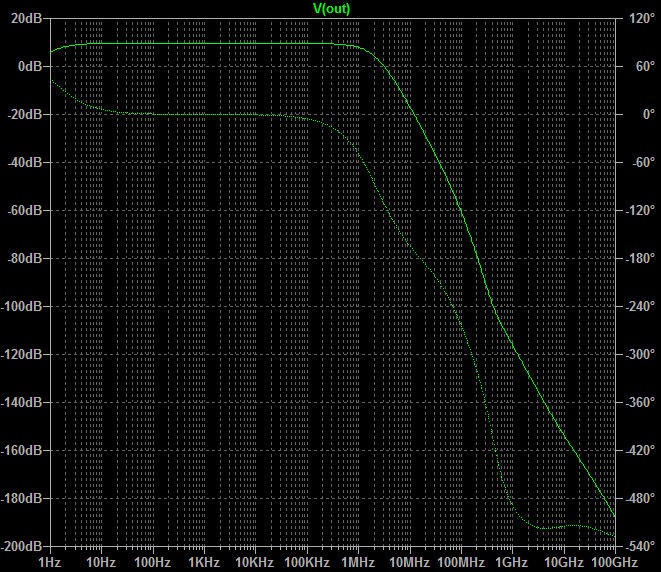Click the -140dB left axis label
661x572 pixels.
point(21,403)
